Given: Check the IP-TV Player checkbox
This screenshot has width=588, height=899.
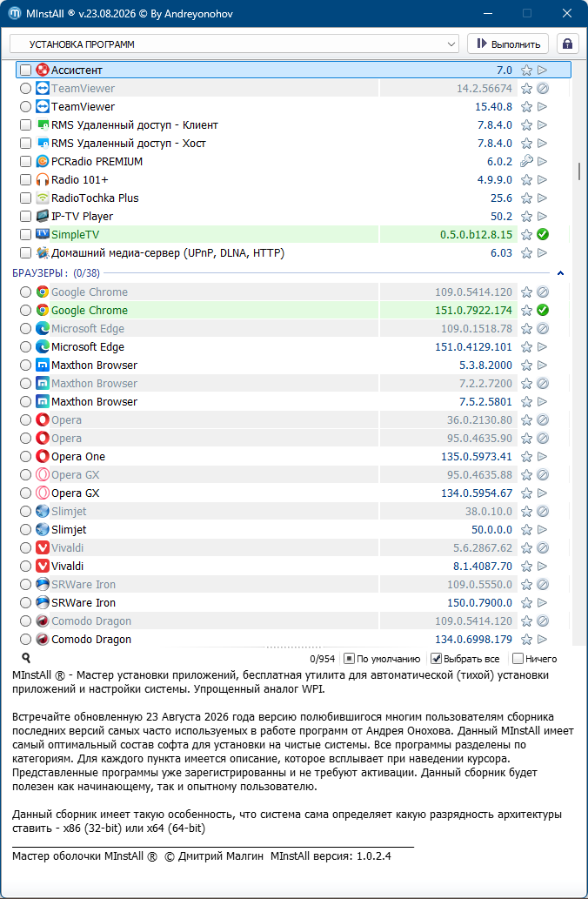Looking at the screenshot, I should 25,217.
